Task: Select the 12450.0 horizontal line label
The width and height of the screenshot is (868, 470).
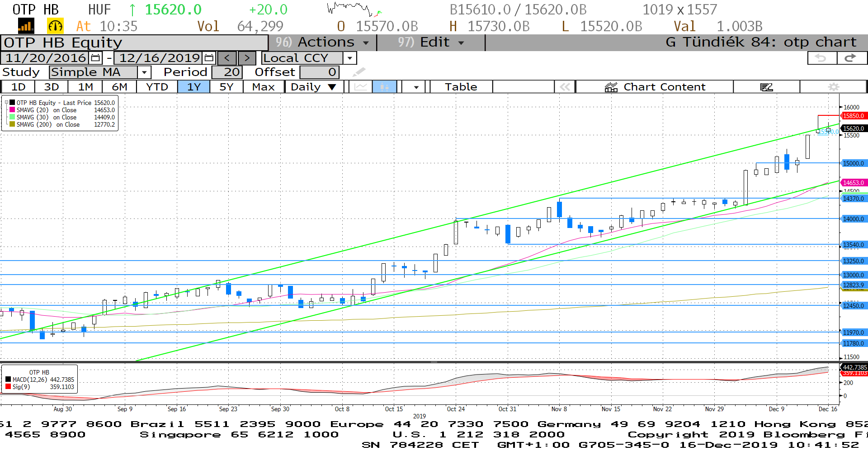Action: tap(854, 306)
